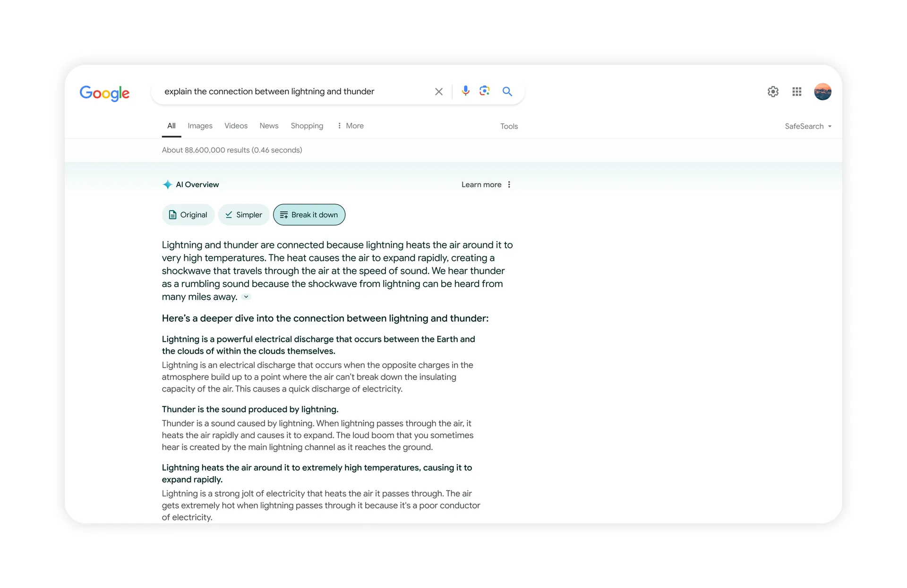Click the AI Overview three-dot menu
Screen dimensions: 907x588
click(510, 184)
